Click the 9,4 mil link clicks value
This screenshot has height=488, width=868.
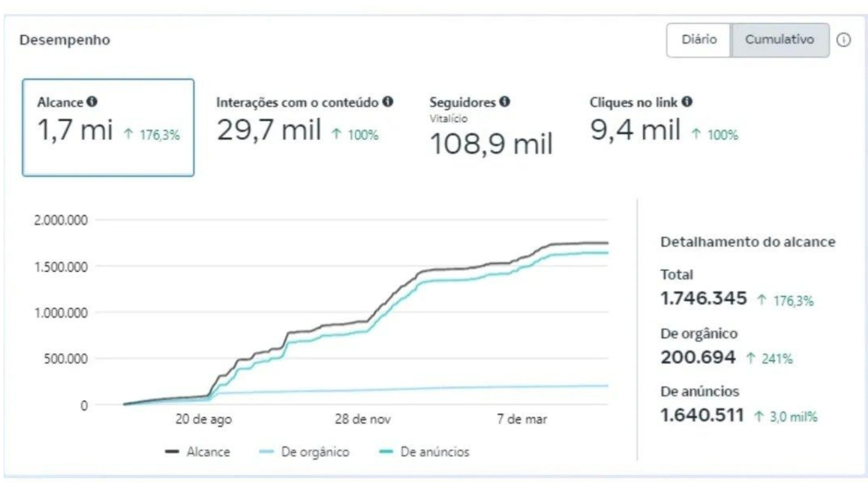(x=635, y=130)
